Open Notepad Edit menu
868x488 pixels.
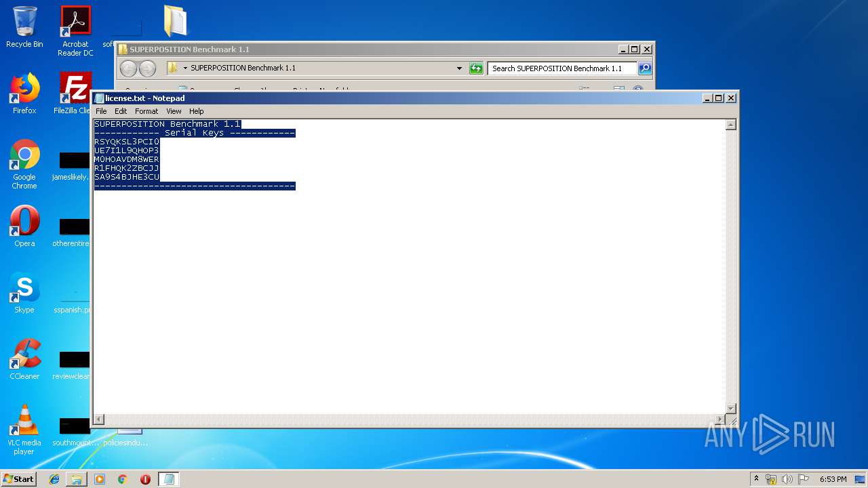[121, 111]
